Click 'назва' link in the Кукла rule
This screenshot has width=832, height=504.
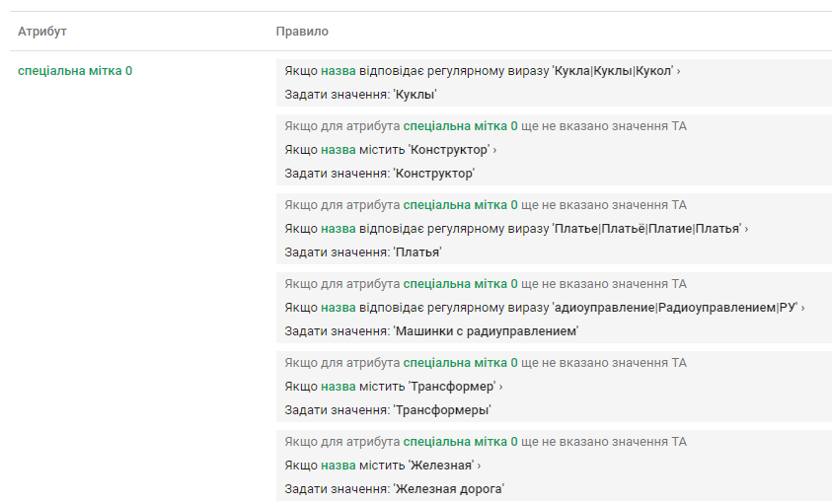[338, 71]
